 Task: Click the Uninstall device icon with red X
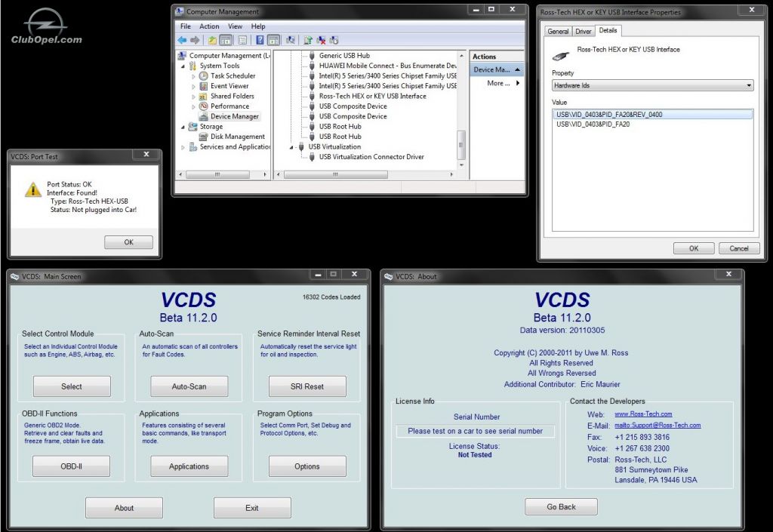[321, 41]
